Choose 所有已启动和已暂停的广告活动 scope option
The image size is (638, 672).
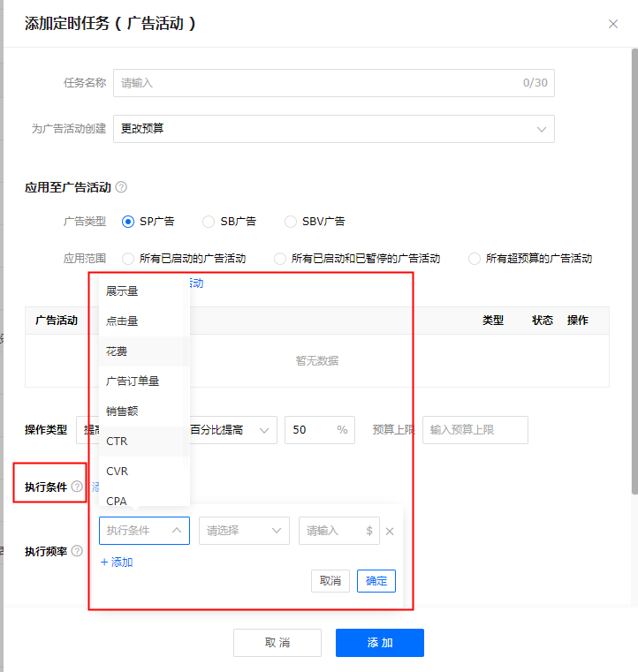point(280,259)
